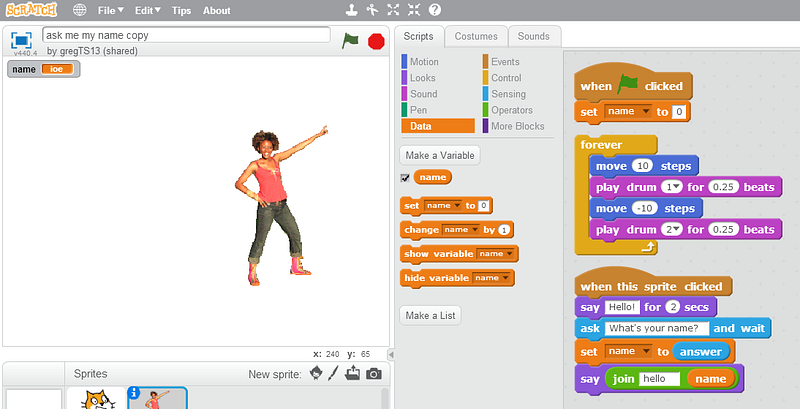Click the Hello! field in say block
The width and height of the screenshot is (800, 409).
click(622, 307)
